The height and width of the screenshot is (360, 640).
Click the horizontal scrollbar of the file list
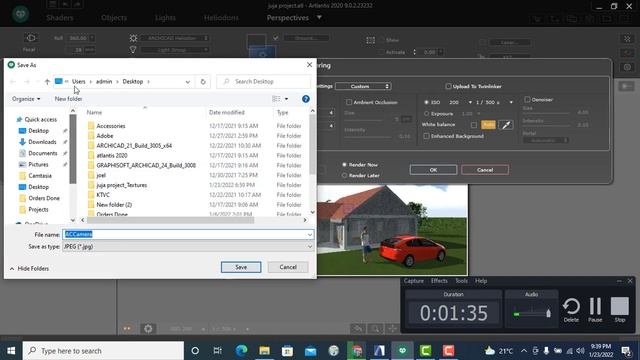coord(170,220)
